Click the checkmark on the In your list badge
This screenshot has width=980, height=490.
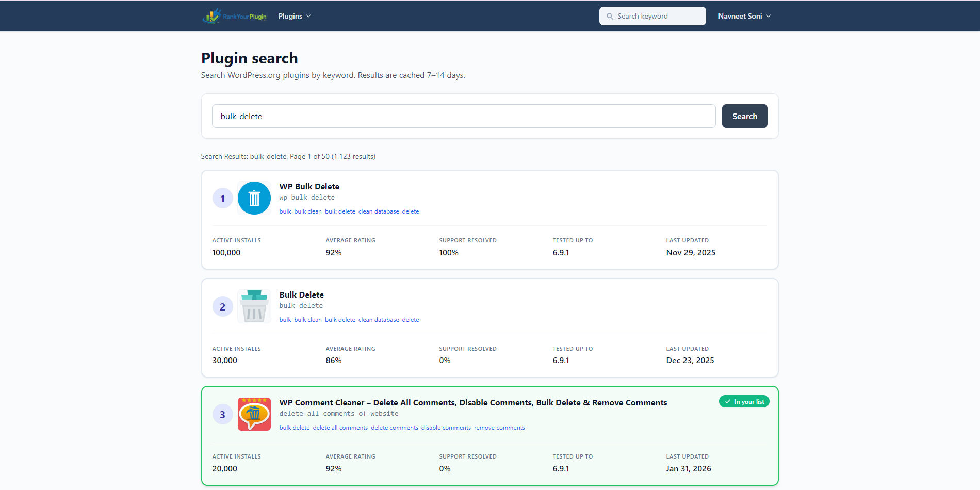(x=728, y=401)
